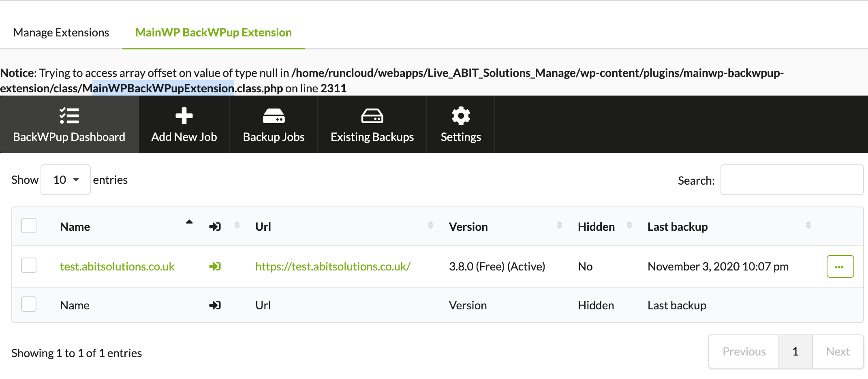Open the Backup Jobs drive icon
868x379 pixels.
point(274,116)
